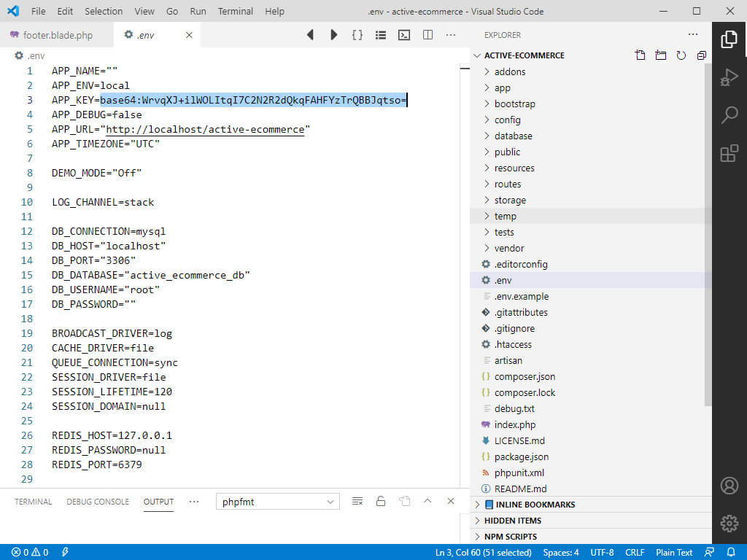Toggle the output scroll lock icon
747x560 pixels.
pyautogui.click(x=380, y=501)
